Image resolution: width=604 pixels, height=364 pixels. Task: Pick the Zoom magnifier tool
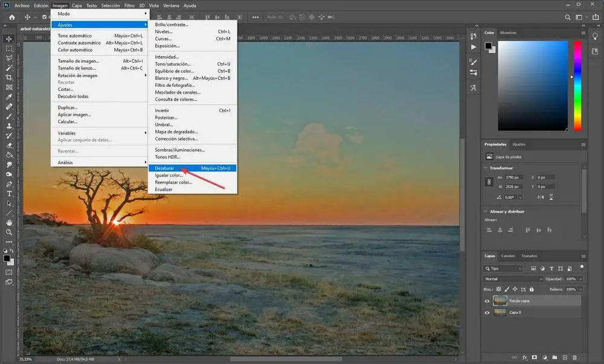9,232
